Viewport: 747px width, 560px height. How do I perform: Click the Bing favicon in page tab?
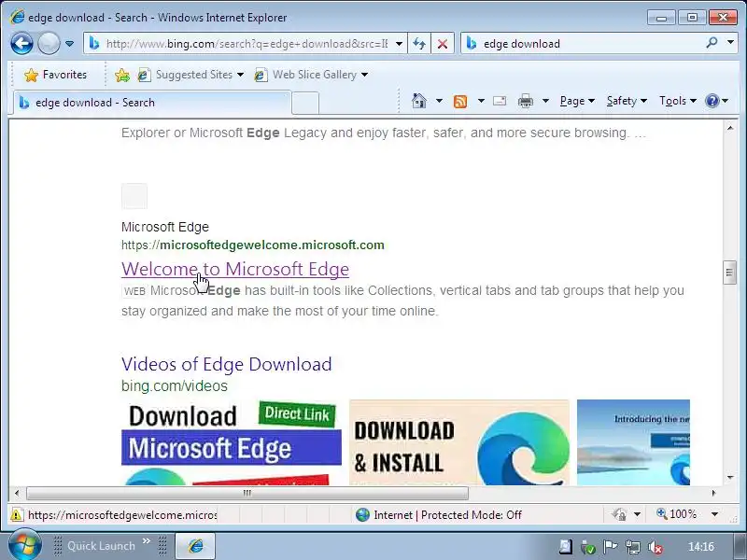click(24, 103)
